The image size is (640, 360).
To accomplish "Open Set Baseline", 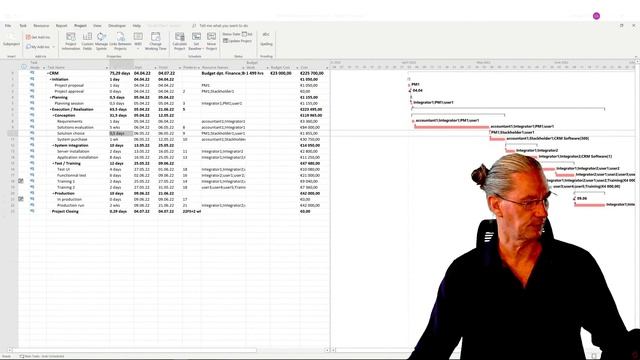I will [196, 41].
